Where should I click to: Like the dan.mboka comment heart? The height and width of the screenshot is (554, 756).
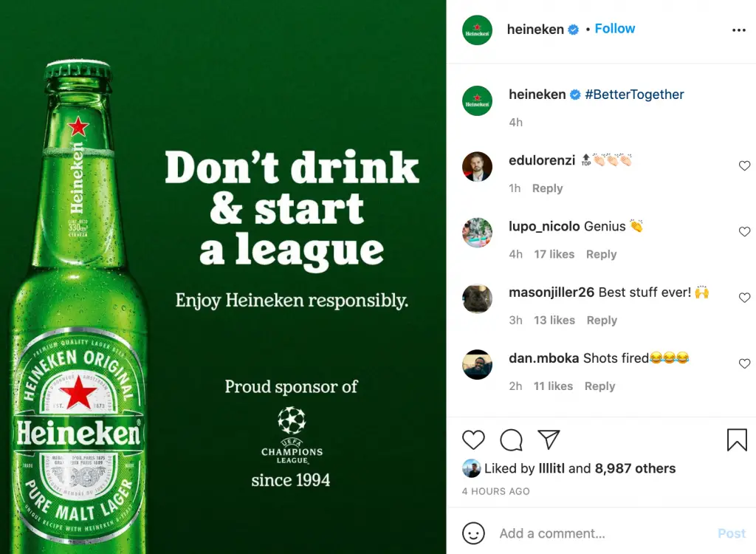click(x=744, y=363)
